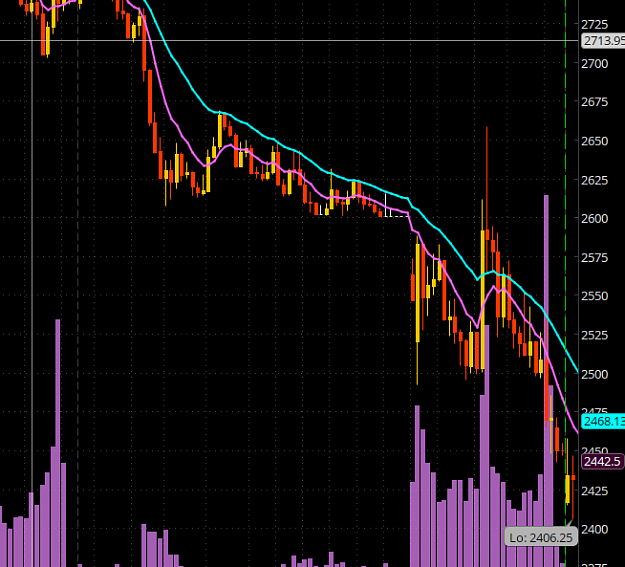Click the 2650 price axis label
The image size is (625, 567).
click(594, 141)
